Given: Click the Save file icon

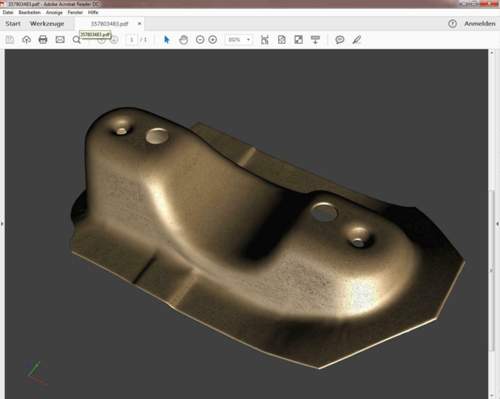Looking at the screenshot, I should [10, 40].
